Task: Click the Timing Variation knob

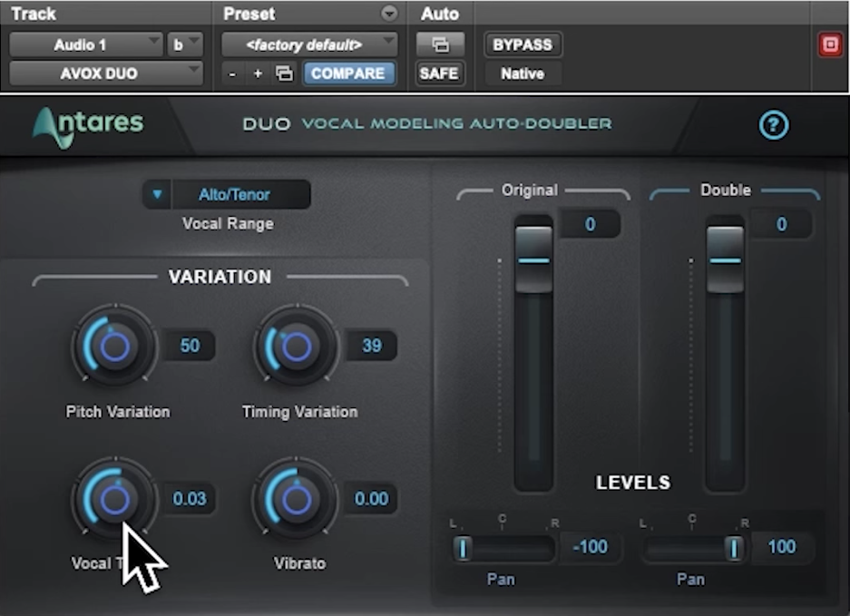Action: [x=296, y=346]
